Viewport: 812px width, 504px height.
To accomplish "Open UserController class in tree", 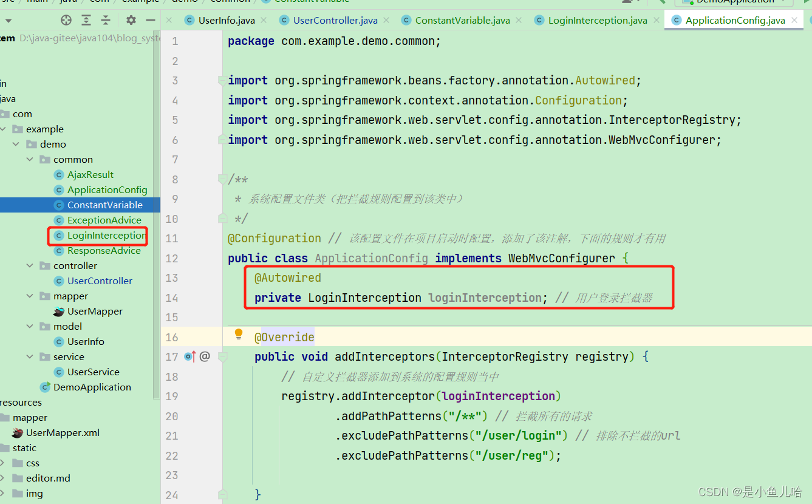I will point(100,281).
